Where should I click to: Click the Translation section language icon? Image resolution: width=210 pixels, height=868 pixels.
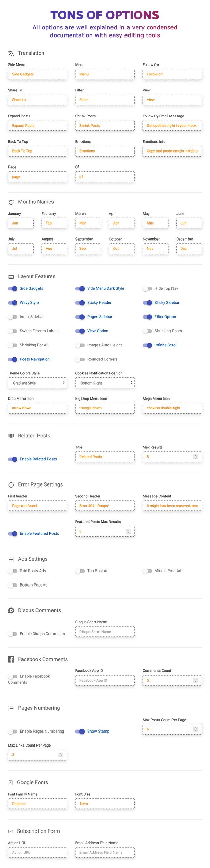pyautogui.click(x=11, y=53)
